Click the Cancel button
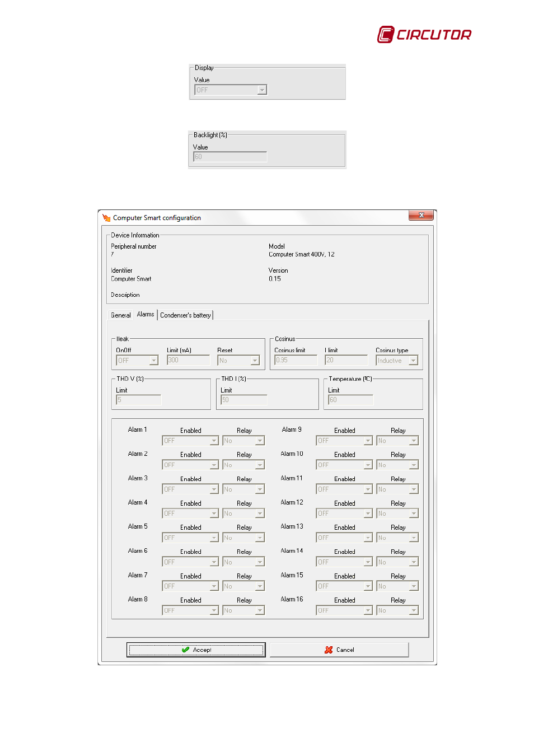 tap(339, 650)
